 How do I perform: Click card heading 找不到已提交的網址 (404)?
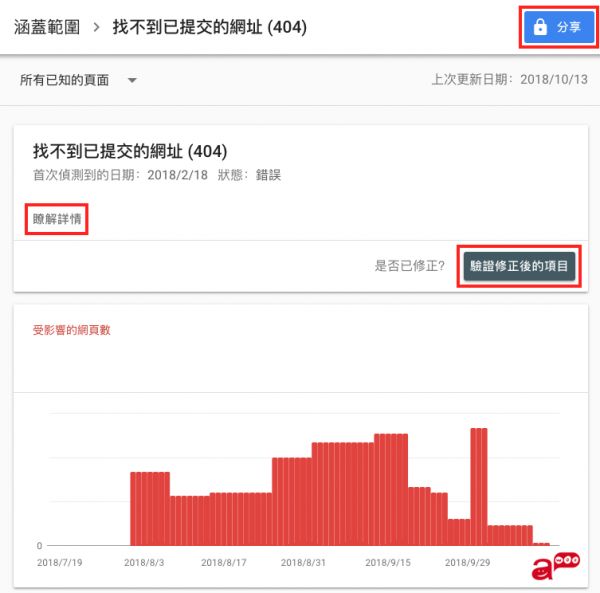130,151
